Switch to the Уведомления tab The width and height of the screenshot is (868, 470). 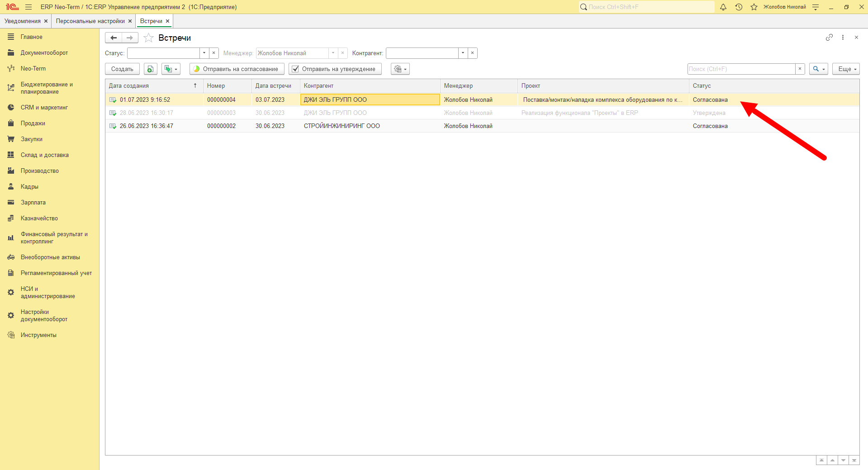click(23, 21)
